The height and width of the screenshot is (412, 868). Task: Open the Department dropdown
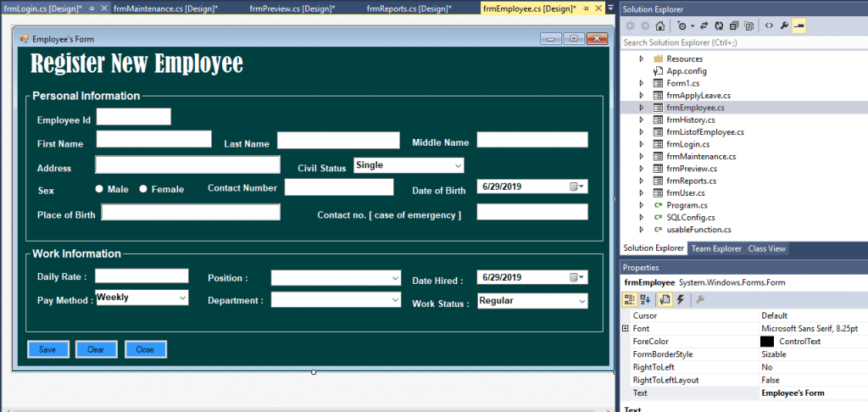(x=395, y=299)
